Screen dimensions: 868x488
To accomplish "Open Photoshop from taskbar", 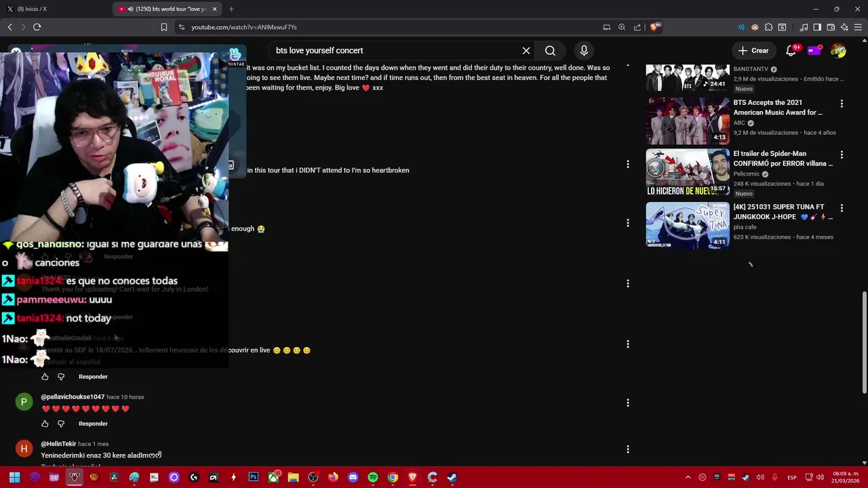I will 254,477.
